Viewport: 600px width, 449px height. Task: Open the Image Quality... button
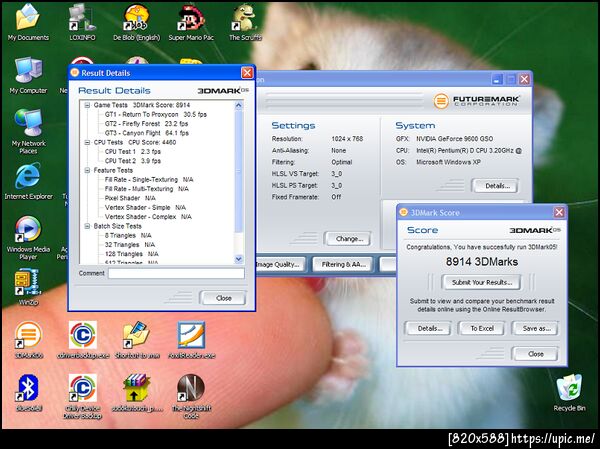click(x=280, y=265)
